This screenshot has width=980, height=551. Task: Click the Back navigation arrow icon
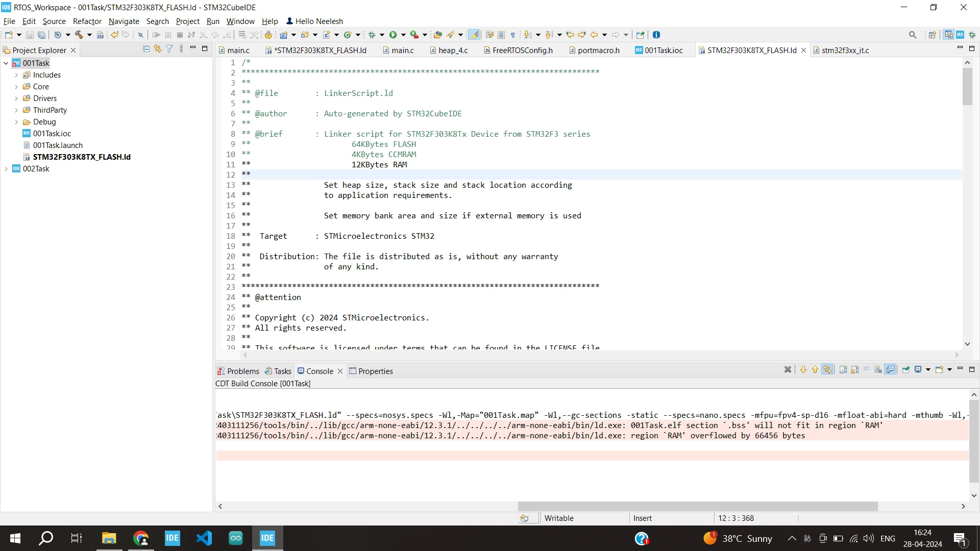(594, 35)
